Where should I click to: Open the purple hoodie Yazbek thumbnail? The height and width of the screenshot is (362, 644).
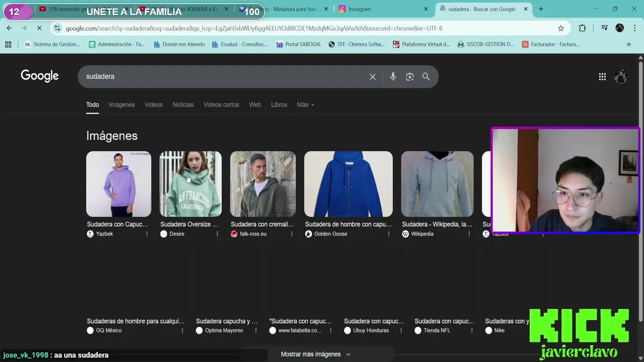(x=119, y=184)
